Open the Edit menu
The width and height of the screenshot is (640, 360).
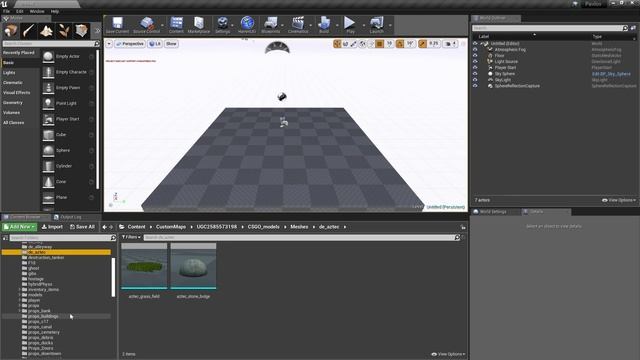pyautogui.click(x=20, y=11)
